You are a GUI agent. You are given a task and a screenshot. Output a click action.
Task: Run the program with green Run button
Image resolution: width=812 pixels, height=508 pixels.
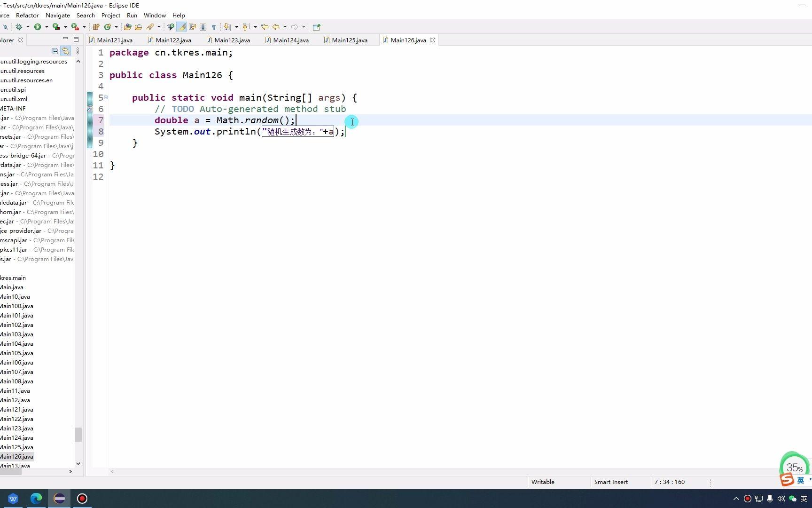pyautogui.click(x=38, y=27)
